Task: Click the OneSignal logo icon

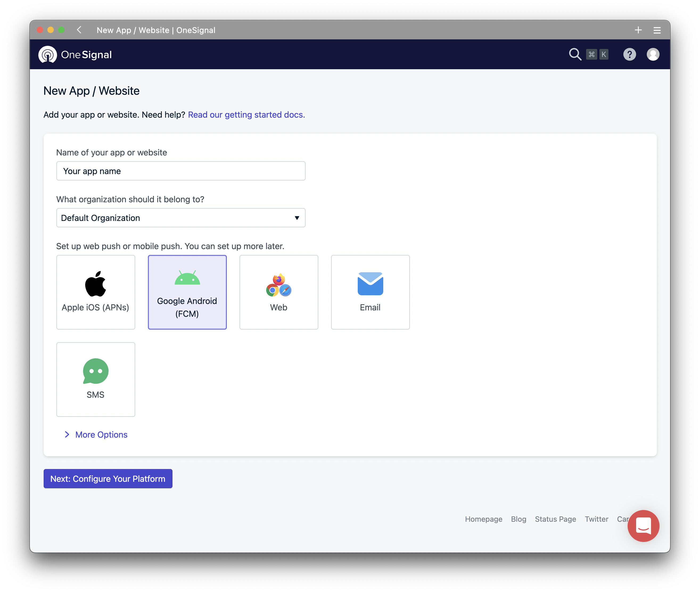Action: 48,54
